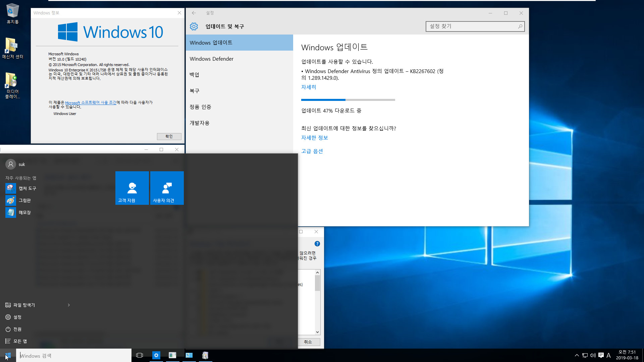The image size is (644, 362).
Task: Click the scrollbar up arrow in background dialog
Action: pos(317,273)
